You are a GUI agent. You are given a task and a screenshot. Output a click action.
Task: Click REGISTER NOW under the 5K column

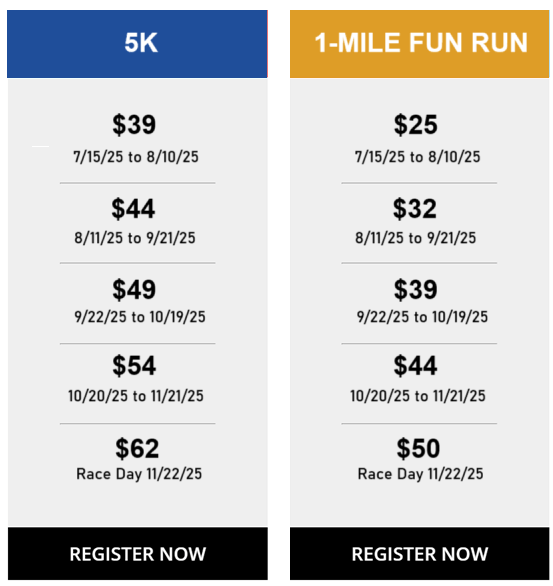(138, 553)
